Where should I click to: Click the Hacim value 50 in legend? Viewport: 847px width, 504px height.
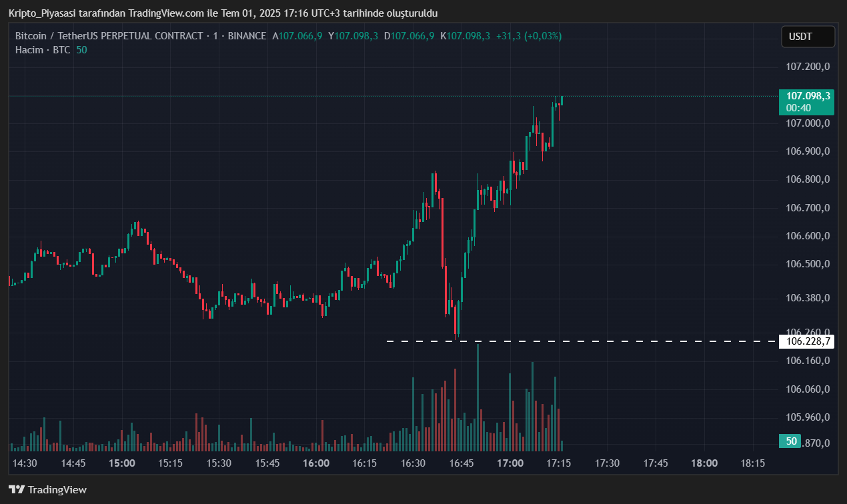click(x=81, y=50)
